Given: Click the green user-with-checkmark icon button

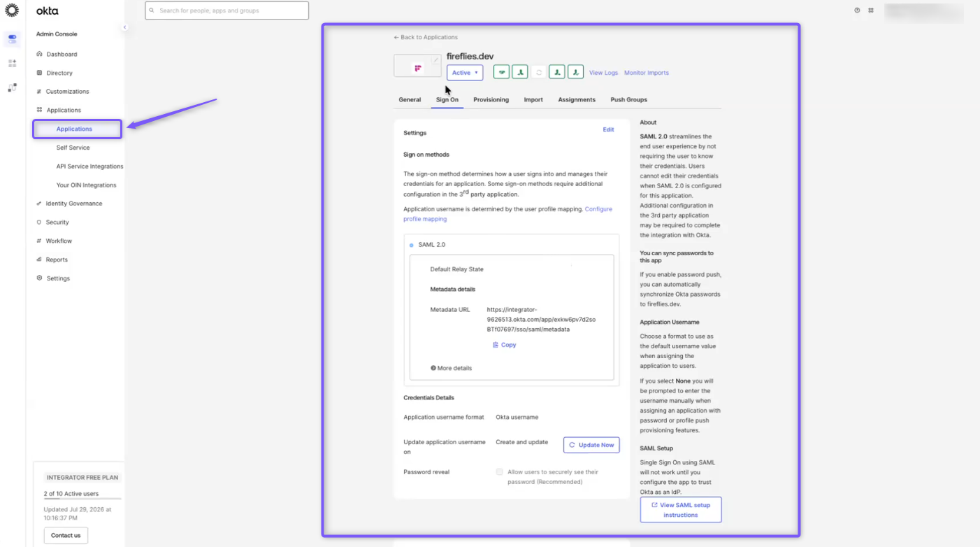Looking at the screenshot, I should (575, 72).
